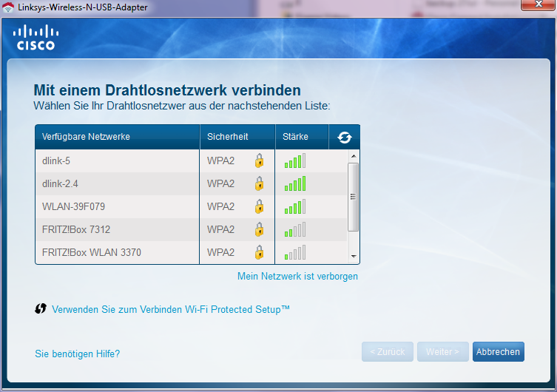
Task: Click the lock icon for FRITZ!Box 7312
Action: click(x=260, y=229)
